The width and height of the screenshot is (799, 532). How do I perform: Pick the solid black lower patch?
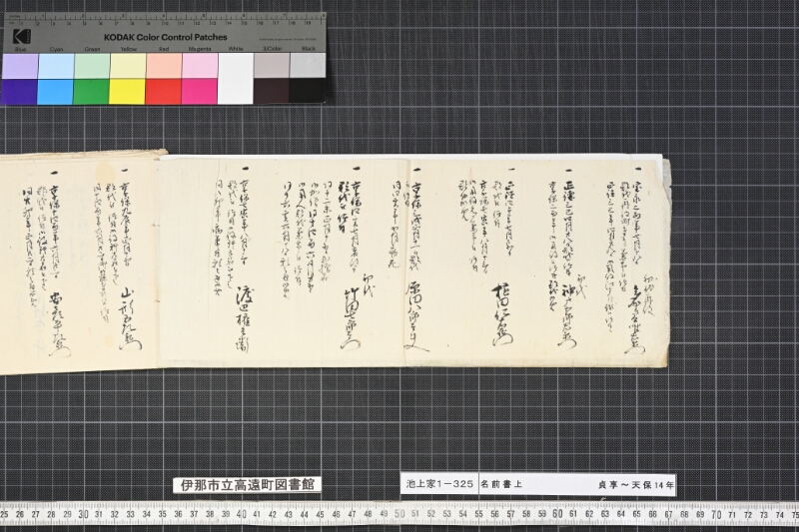click(308, 91)
